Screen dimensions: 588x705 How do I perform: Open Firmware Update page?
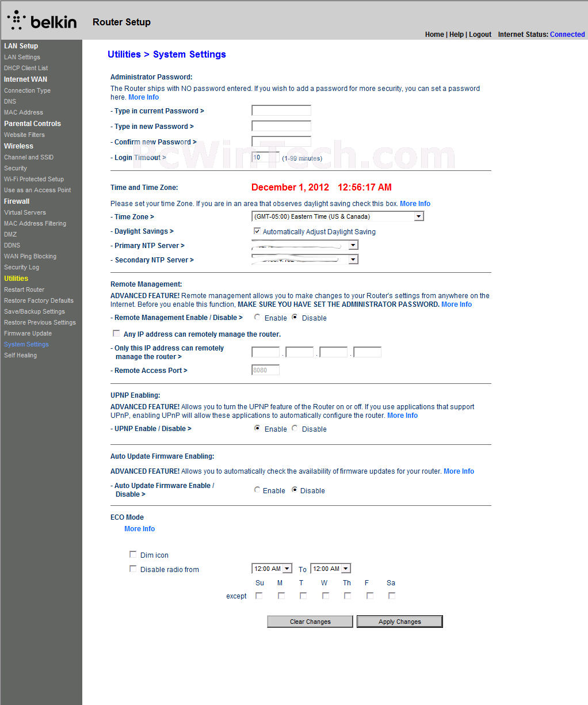coord(28,333)
